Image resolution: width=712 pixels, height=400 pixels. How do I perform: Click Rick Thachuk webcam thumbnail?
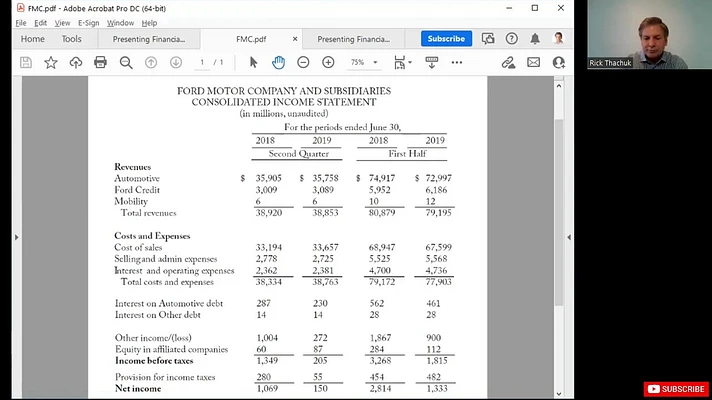pyautogui.click(x=649, y=35)
